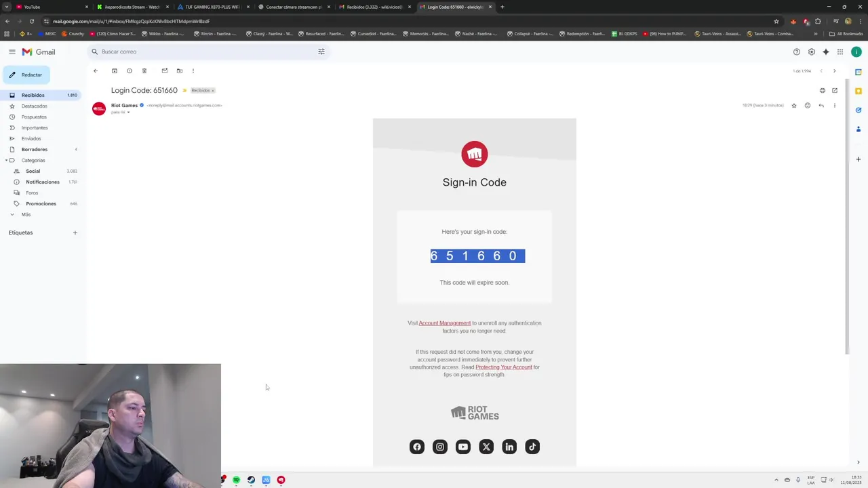868x488 pixels.
Task: Open Google Keep side panel
Action: 859,91
